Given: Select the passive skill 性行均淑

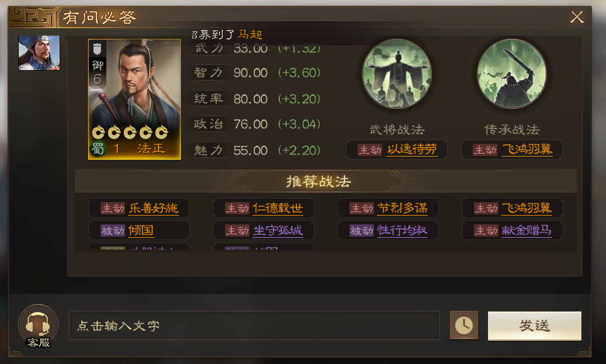Looking at the screenshot, I should point(402,230).
